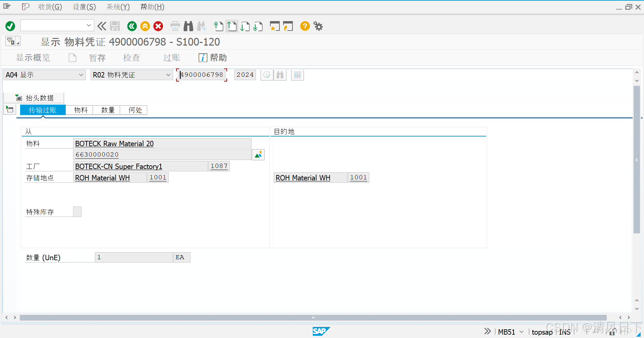Click the BOTECK Raw Material 20 link

pyautogui.click(x=114, y=144)
